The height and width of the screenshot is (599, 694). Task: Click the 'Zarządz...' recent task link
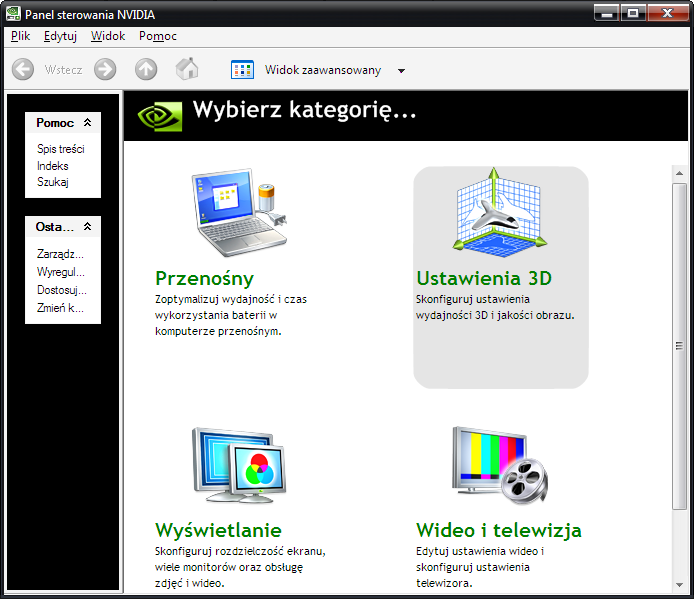(60, 254)
